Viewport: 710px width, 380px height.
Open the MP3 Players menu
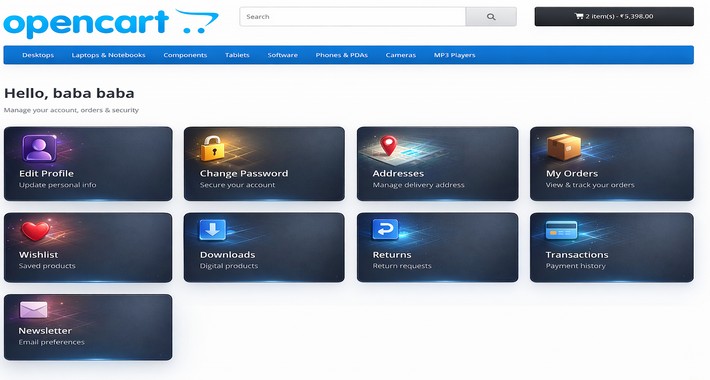[x=455, y=55]
